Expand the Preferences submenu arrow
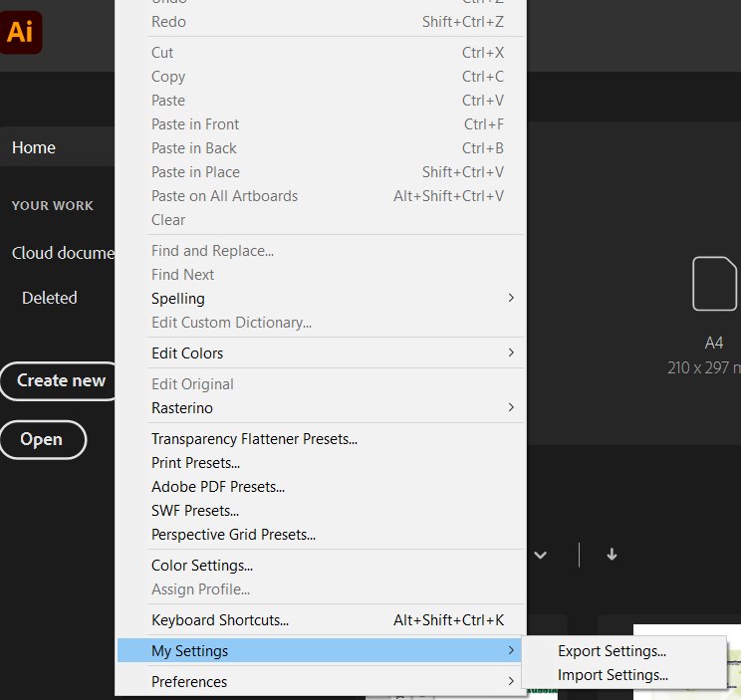The width and height of the screenshot is (741, 700). pyautogui.click(x=511, y=681)
